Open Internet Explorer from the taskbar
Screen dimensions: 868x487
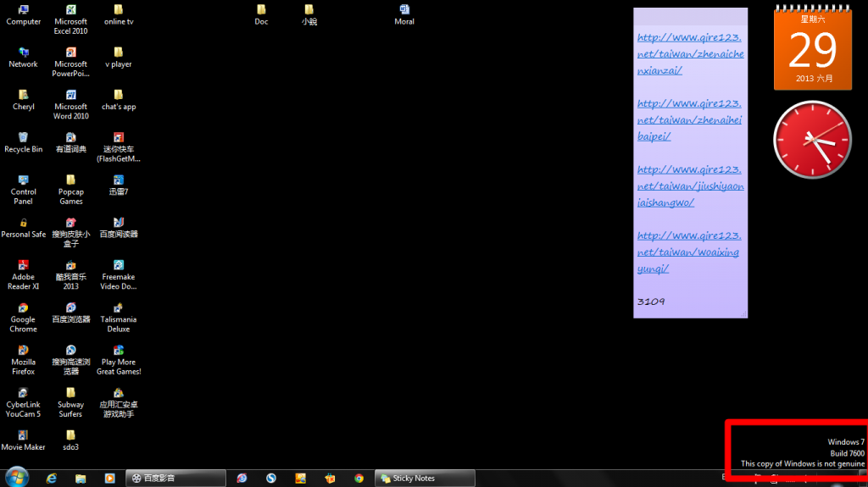tap(52, 478)
